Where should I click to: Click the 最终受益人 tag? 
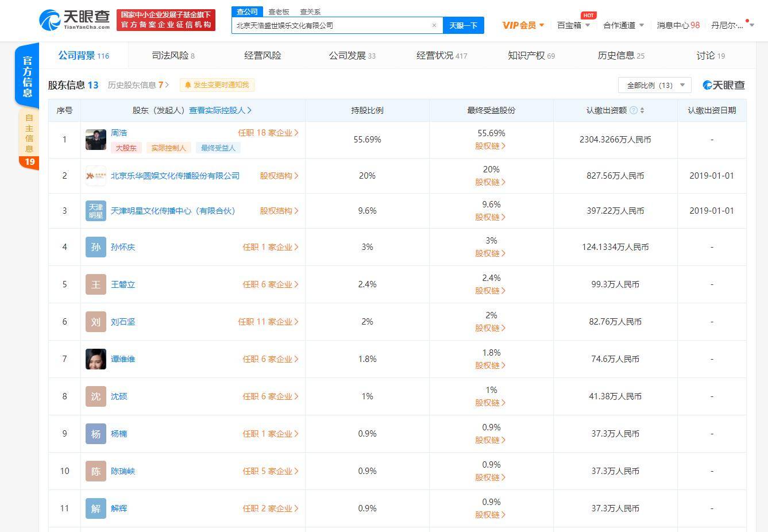[218, 148]
